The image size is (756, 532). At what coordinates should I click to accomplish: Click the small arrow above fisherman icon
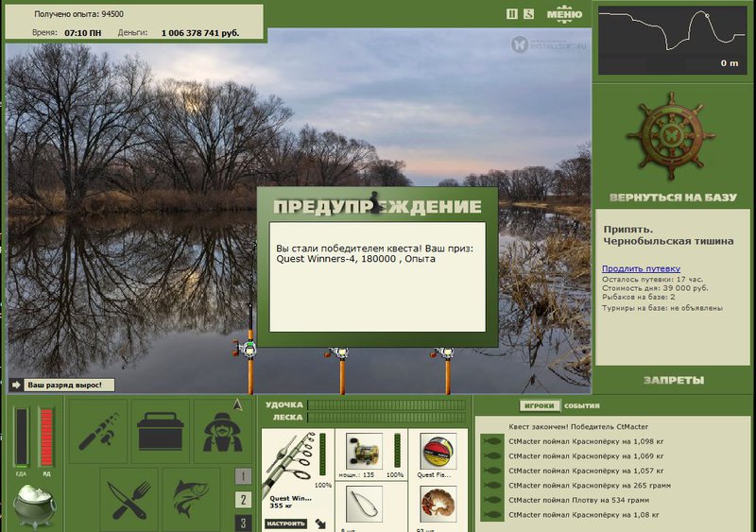click(237, 404)
